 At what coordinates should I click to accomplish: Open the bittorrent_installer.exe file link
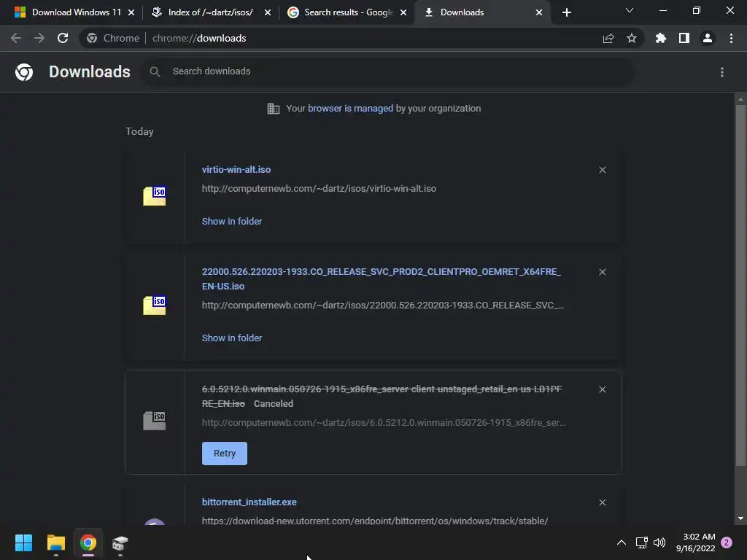click(249, 502)
